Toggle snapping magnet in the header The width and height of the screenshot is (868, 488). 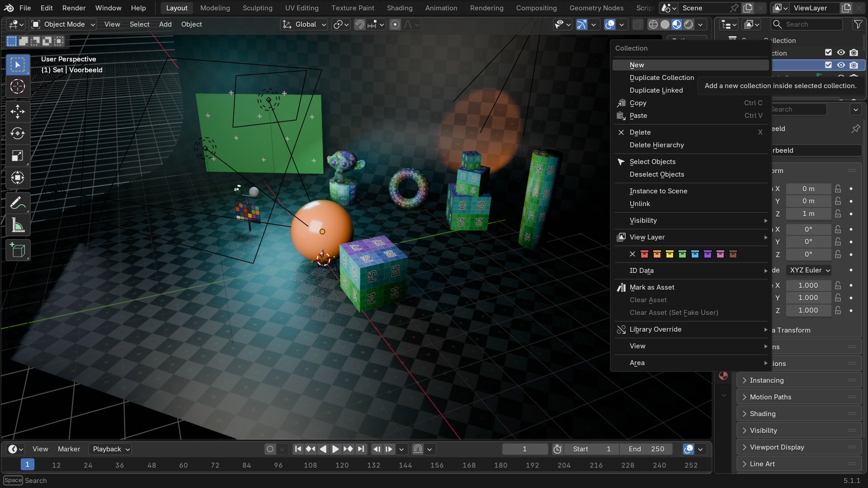pyautogui.click(x=360, y=24)
